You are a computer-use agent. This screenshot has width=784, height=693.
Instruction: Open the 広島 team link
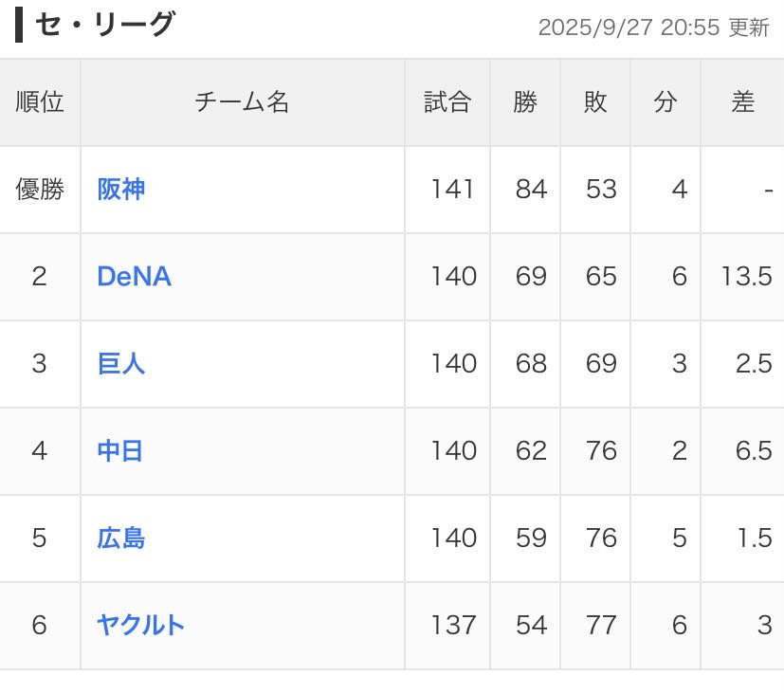tap(121, 538)
